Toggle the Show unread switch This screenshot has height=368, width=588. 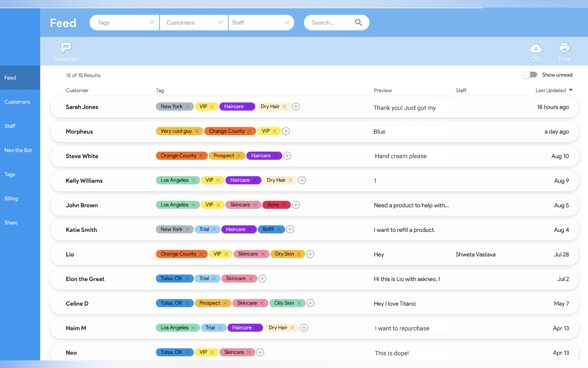click(x=530, y=75)
